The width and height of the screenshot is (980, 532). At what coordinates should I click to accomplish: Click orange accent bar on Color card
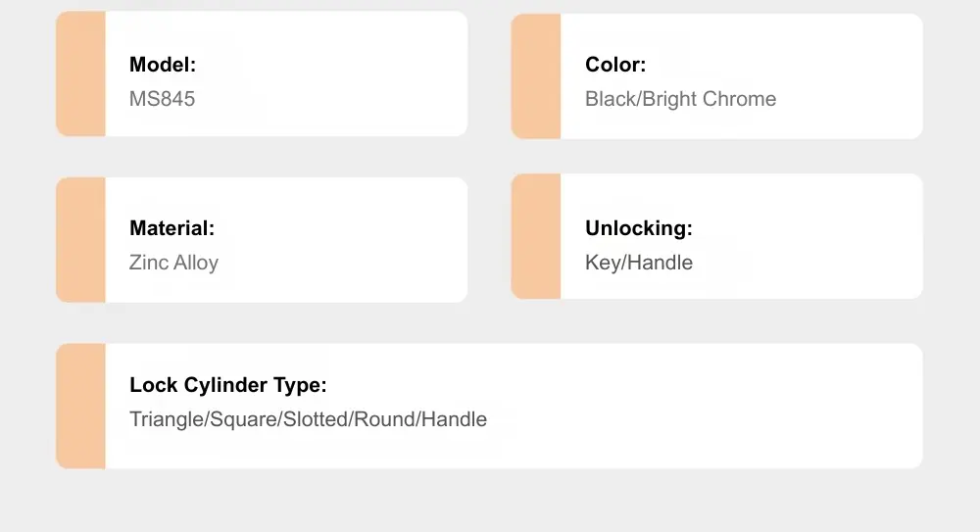point(536,76)
